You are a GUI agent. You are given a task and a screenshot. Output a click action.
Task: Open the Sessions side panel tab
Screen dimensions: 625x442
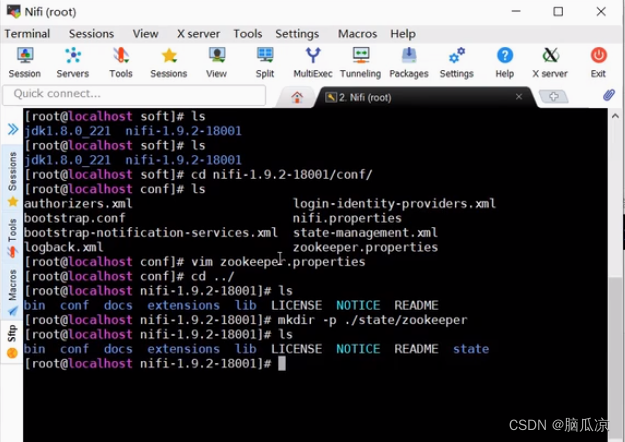pyautogui.click(x=13, y=179)
